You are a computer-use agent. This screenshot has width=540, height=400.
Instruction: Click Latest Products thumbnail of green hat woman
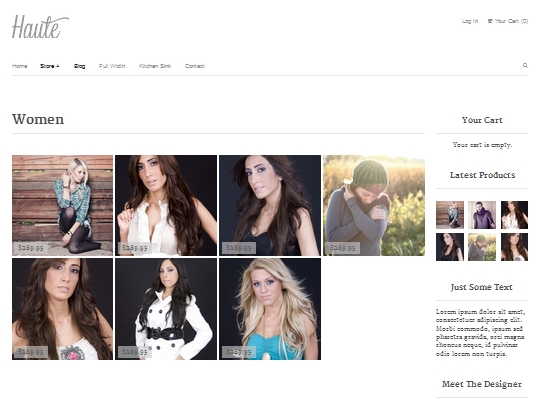[x=482, y=247]
